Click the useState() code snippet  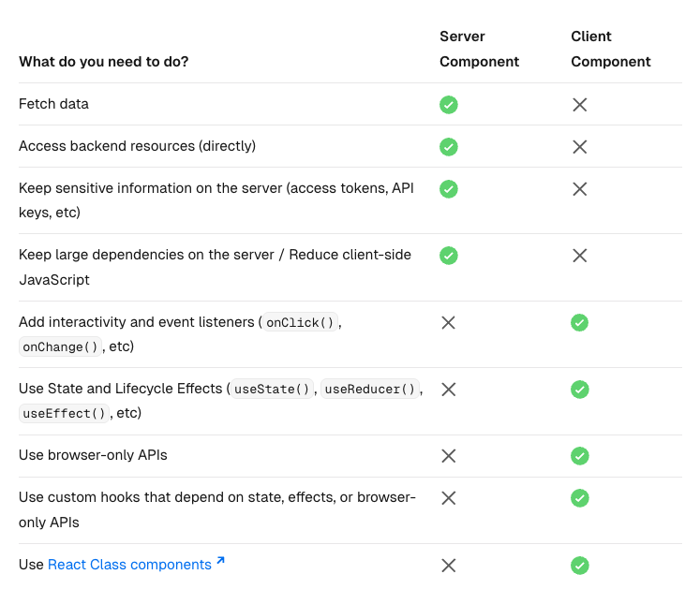click(x=272, y=389)
